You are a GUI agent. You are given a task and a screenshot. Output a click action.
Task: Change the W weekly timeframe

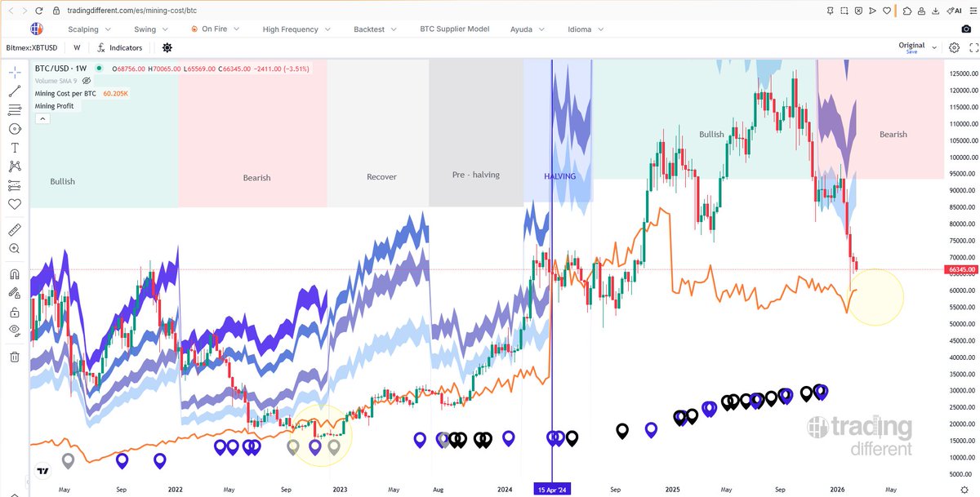(77, 48)
